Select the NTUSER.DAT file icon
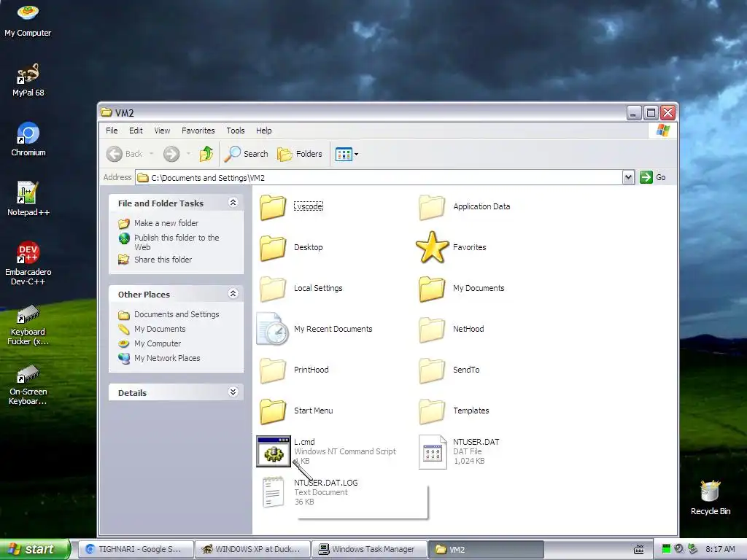The height and width of the screenshot is (560, 747). pos(433,452)
